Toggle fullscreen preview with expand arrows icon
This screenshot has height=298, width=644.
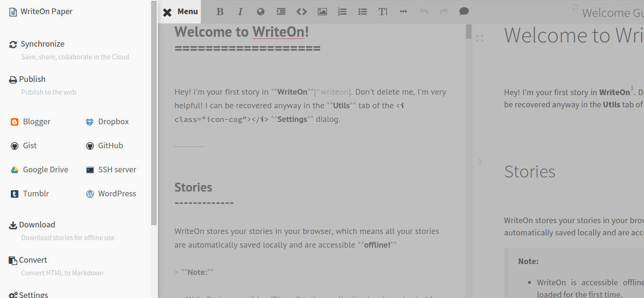[480, 38]
